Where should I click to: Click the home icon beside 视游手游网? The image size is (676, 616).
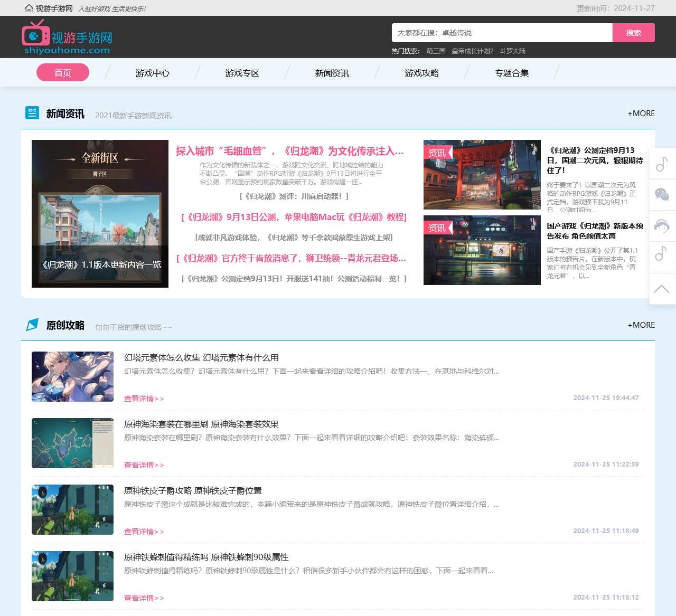[x=29, y=8]
